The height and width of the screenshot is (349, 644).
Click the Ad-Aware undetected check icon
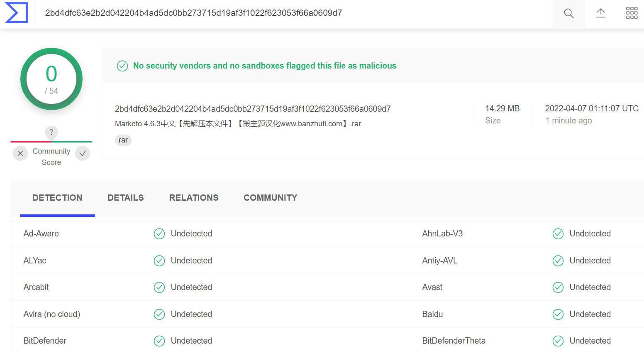tap(159, 234)
